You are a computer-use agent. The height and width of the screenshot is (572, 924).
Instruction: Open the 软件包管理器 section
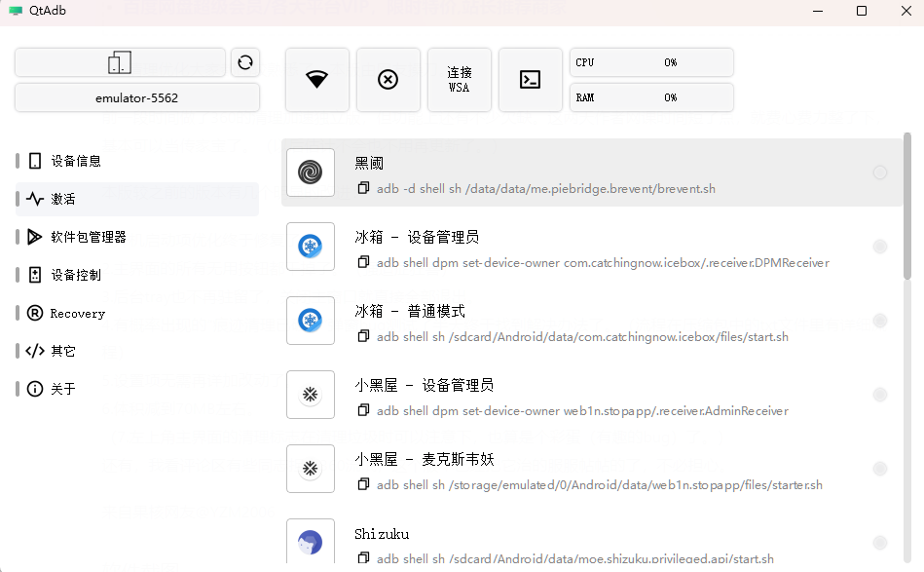click(x=136, y=237)
